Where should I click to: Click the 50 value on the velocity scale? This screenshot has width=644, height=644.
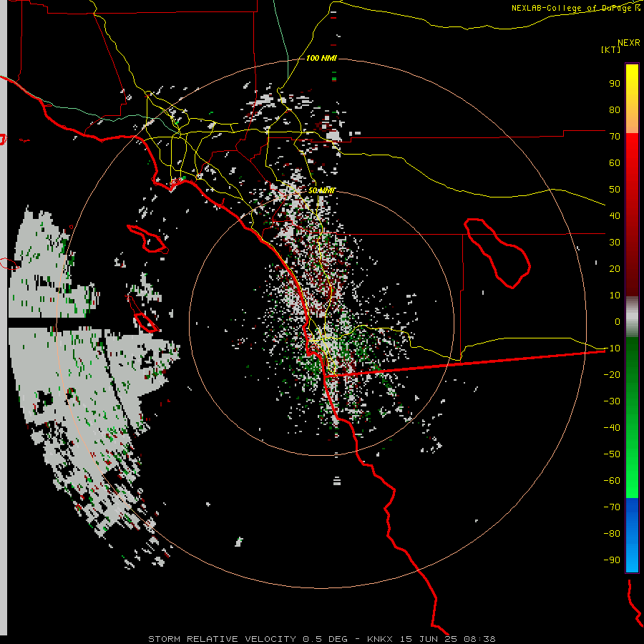(x=615, y=190)
